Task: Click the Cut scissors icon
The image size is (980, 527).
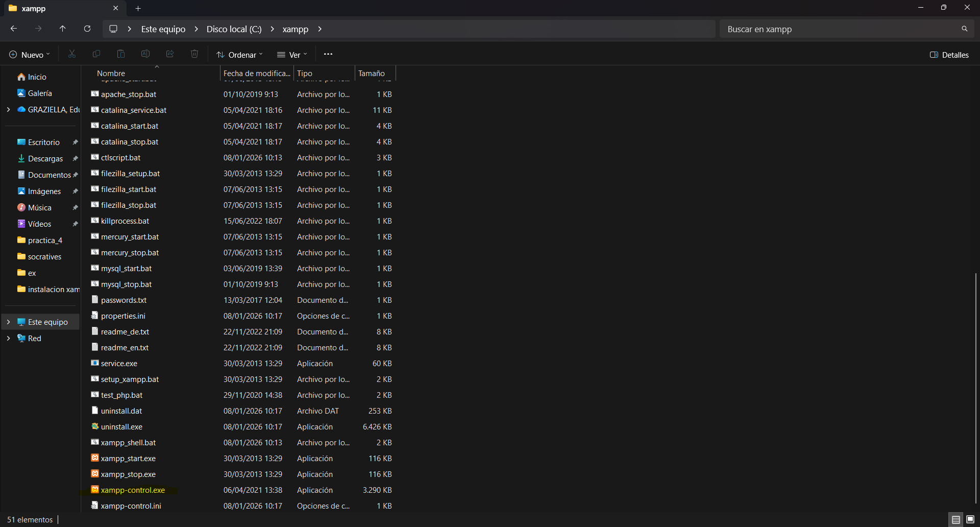Action: [x=72, y=54]
